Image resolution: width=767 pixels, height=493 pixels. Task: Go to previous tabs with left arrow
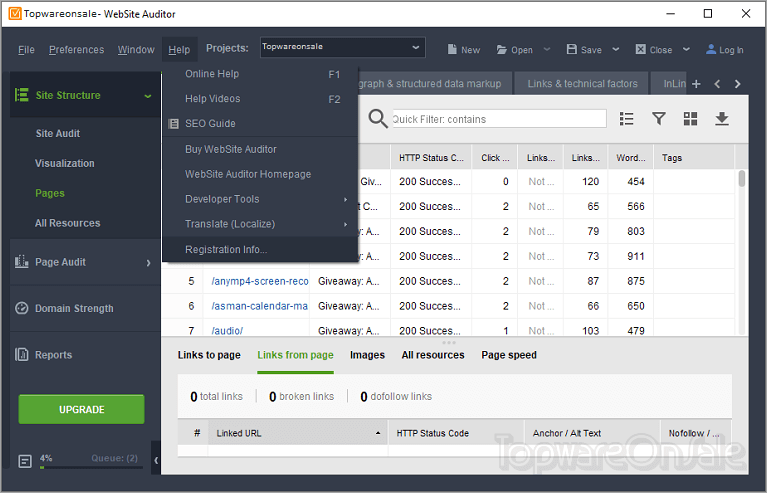point(717,84)
